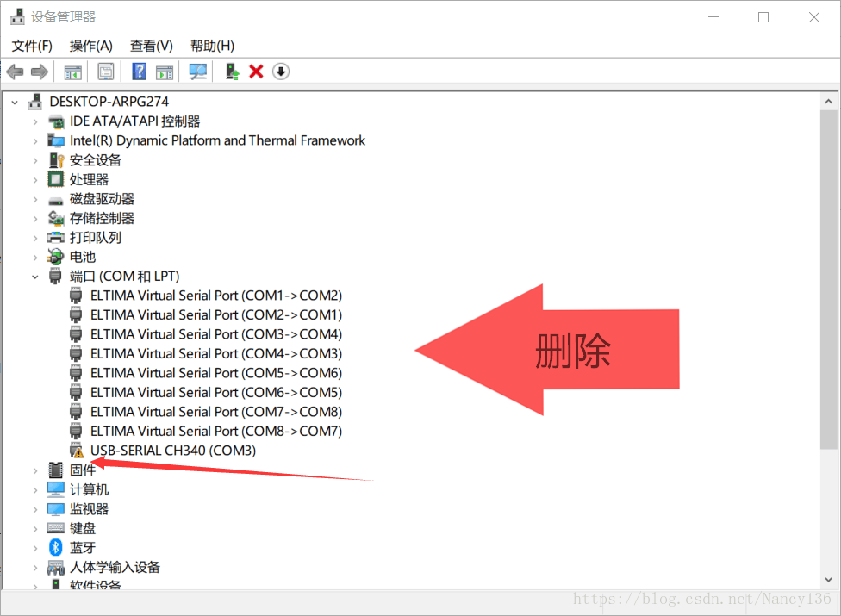Select the 计算机 category label
This screenshot has height=616, width=841.
89,489
